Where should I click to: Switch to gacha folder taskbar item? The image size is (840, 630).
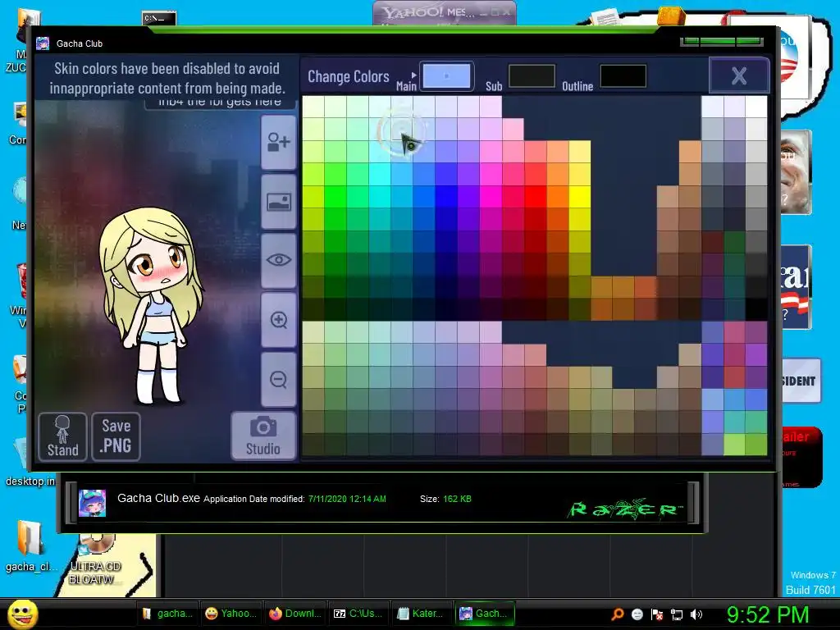[167, 614]
